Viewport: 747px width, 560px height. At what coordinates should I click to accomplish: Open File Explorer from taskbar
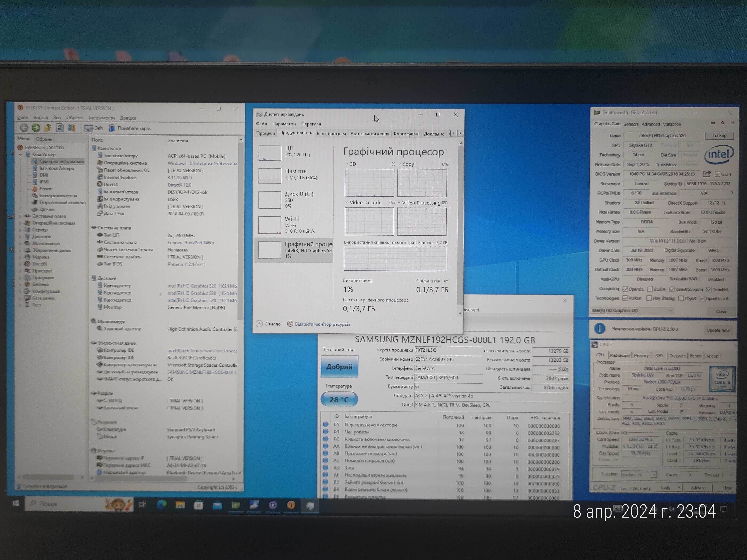[x=180, y=505]
